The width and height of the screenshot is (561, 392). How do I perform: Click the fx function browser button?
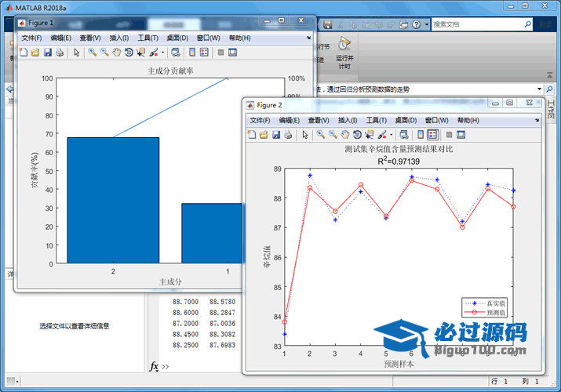click(155, 366)
